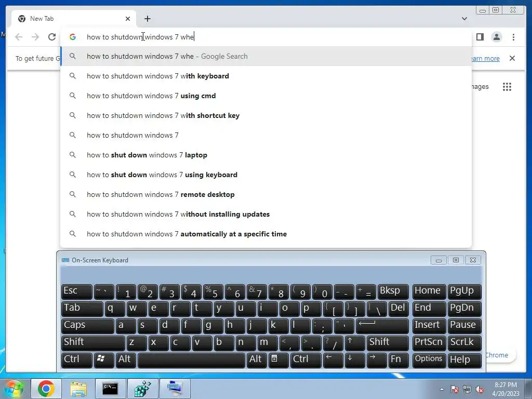
Task: Close the New Tab tab
Action: point(128,19)
